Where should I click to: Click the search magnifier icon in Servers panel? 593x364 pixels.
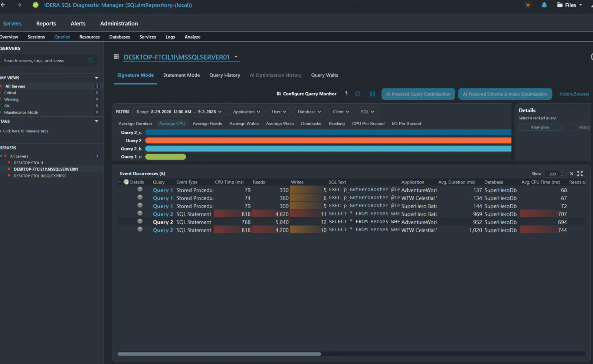(91, 60)
